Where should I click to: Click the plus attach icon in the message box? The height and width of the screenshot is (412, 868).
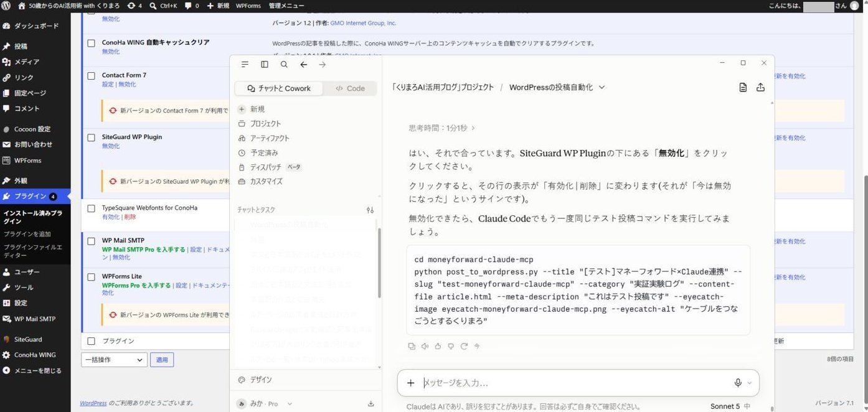pos(410,383)
